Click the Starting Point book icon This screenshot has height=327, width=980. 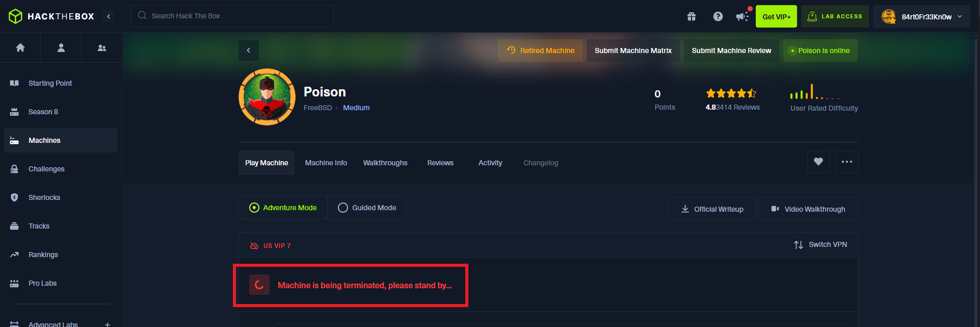pyautogui.click(x=14, y=83)
